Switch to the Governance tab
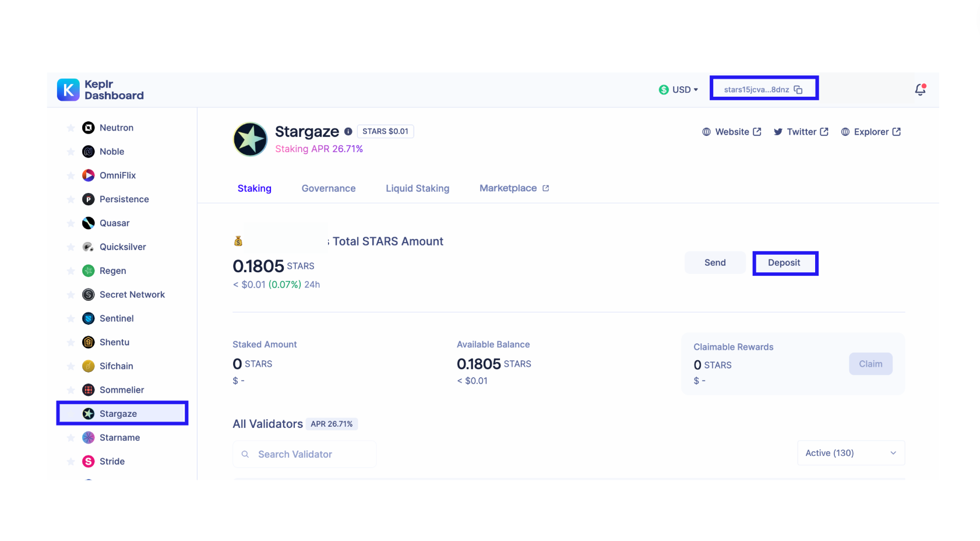Image resolution: width=980 pixels, height=541 pixels. click(329, 188)
